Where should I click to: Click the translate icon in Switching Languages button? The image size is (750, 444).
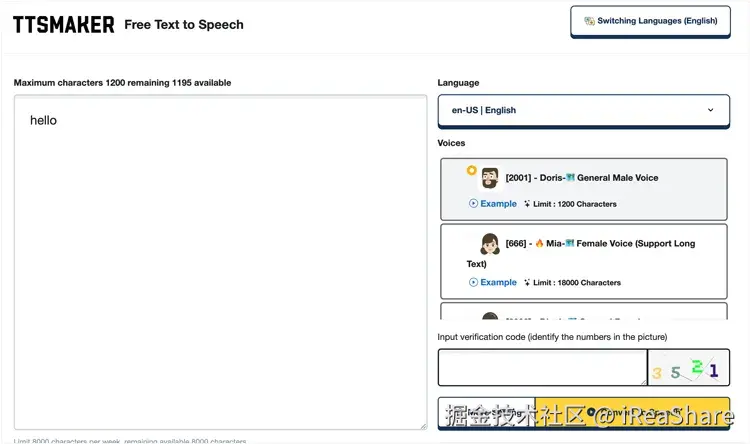589,21
